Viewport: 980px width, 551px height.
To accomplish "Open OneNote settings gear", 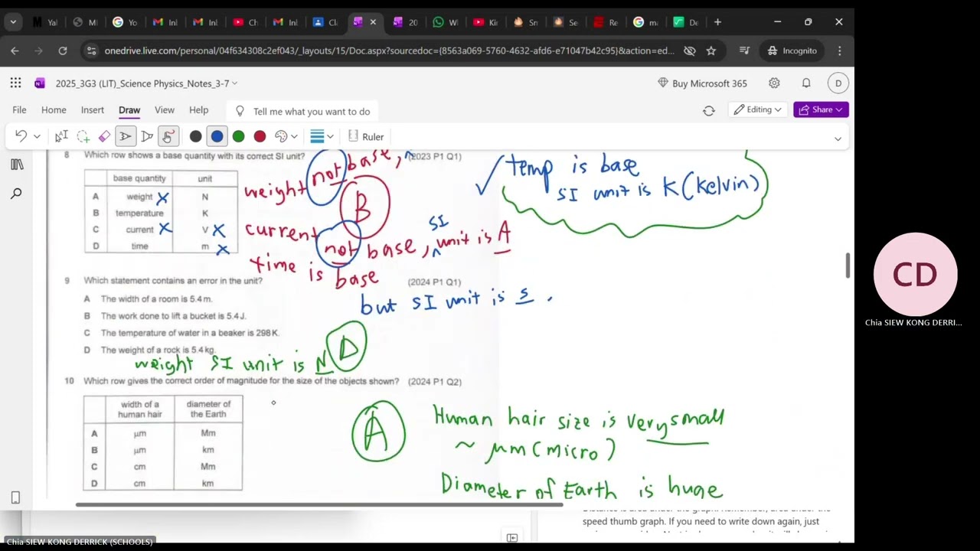I will tap(774, 83).
